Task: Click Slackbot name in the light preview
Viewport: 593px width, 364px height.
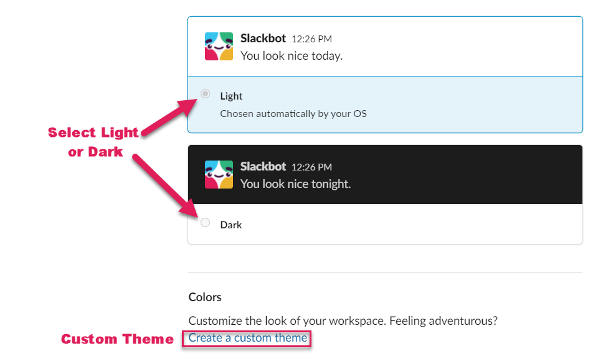Action: (x=263, y=39)
